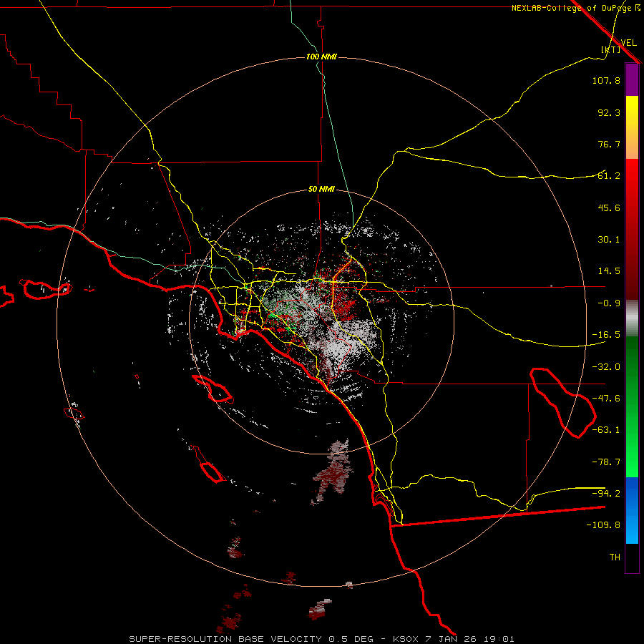Click the -63.1 velocity scale value
The width and height of the screenshot is (644, 644).
[606, 430]
